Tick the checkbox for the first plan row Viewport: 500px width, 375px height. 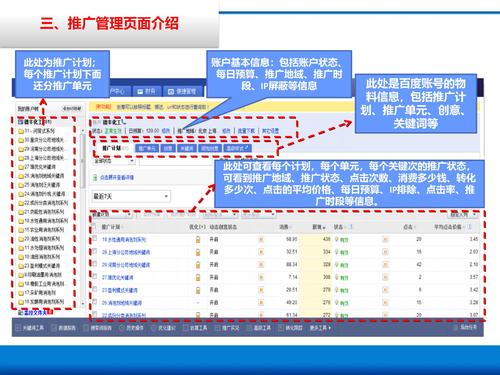click(x=95, y=239)
